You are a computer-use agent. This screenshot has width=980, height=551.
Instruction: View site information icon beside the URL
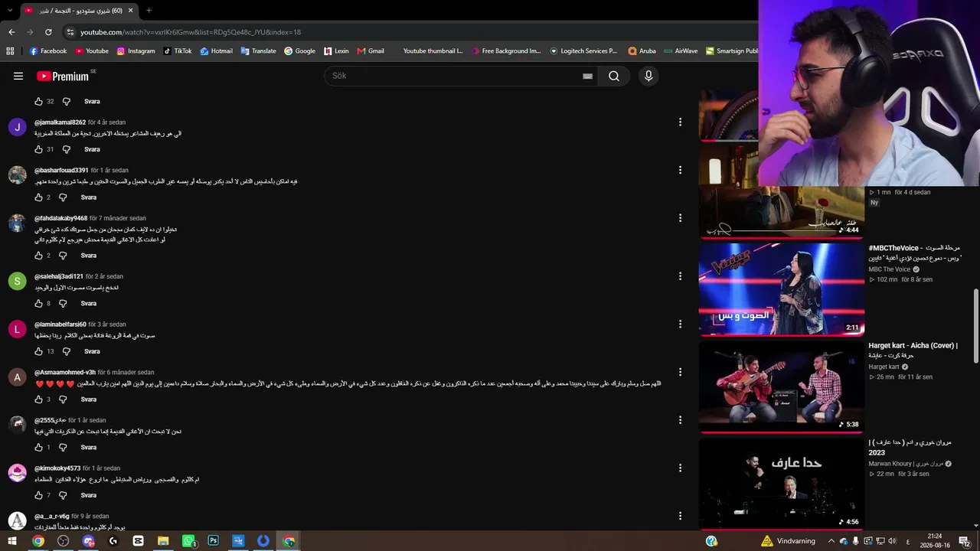pos(70,32)
